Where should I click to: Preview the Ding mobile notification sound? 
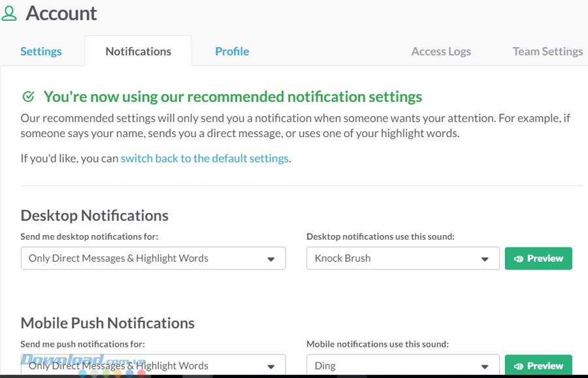(x=538, y=366)
